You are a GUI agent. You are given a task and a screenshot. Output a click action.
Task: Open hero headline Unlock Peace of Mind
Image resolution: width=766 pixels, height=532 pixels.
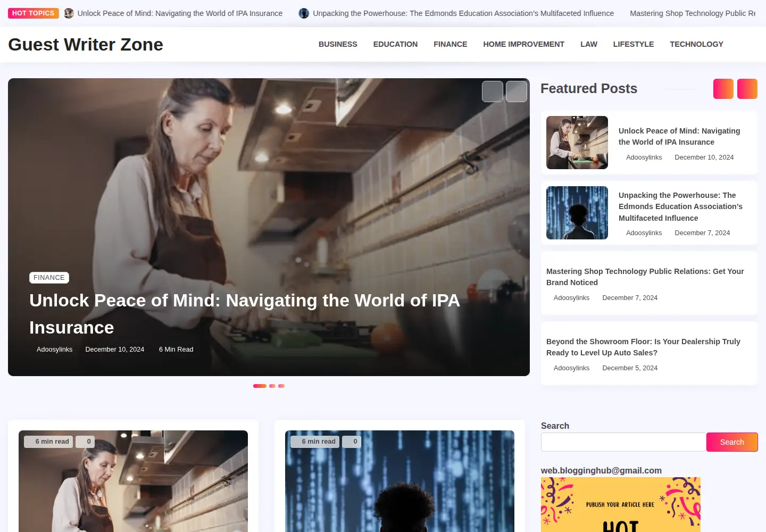(245, 314)
